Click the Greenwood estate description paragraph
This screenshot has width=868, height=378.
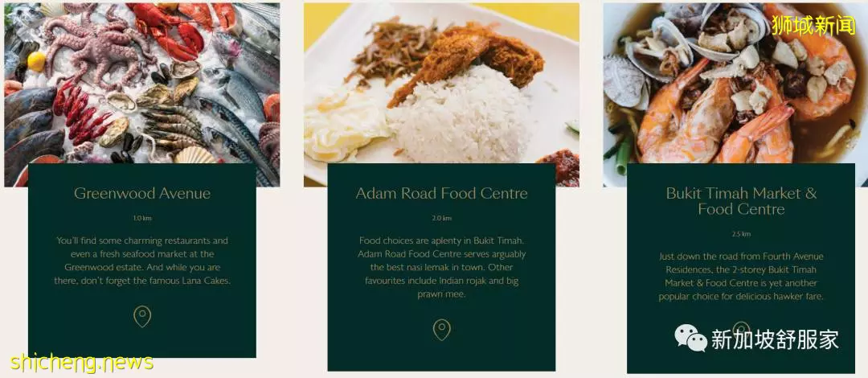[x=142, y=261]
